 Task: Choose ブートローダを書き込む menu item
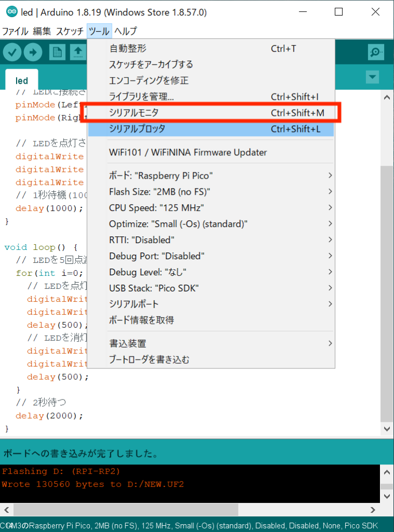point(211,360)
